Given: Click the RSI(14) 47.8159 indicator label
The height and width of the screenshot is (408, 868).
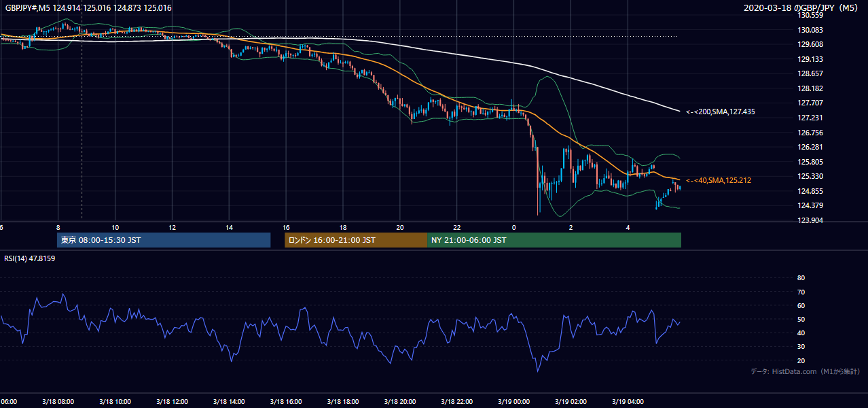Looking at the screenshot, I should (30, 258).
